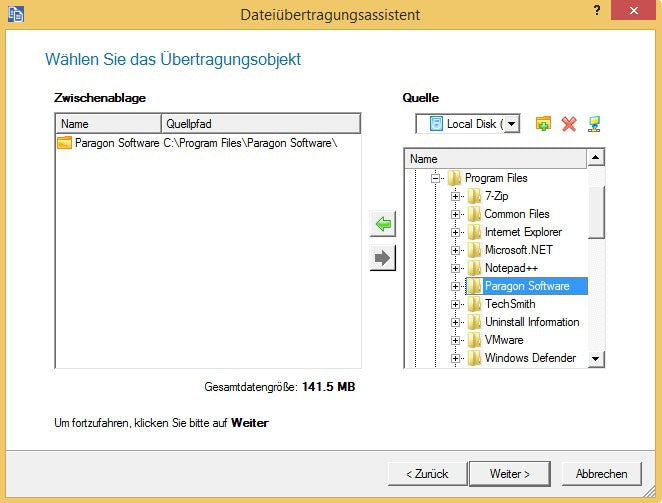Click the Abbrechen button

tap(602, 474)
